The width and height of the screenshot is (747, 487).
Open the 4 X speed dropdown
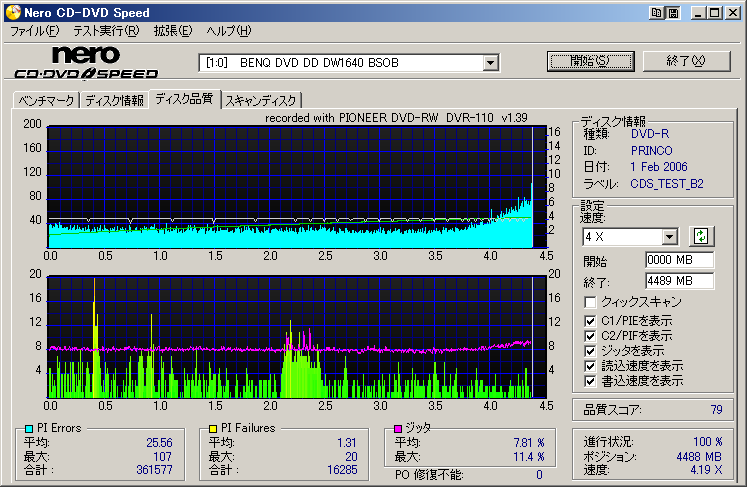tap(669, 236)
